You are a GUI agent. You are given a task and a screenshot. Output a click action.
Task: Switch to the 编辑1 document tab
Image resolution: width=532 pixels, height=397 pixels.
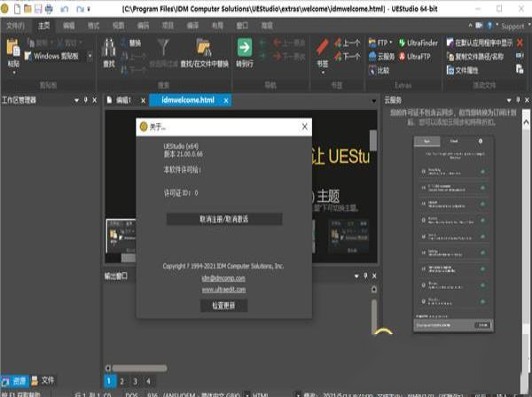pos(123,101)
